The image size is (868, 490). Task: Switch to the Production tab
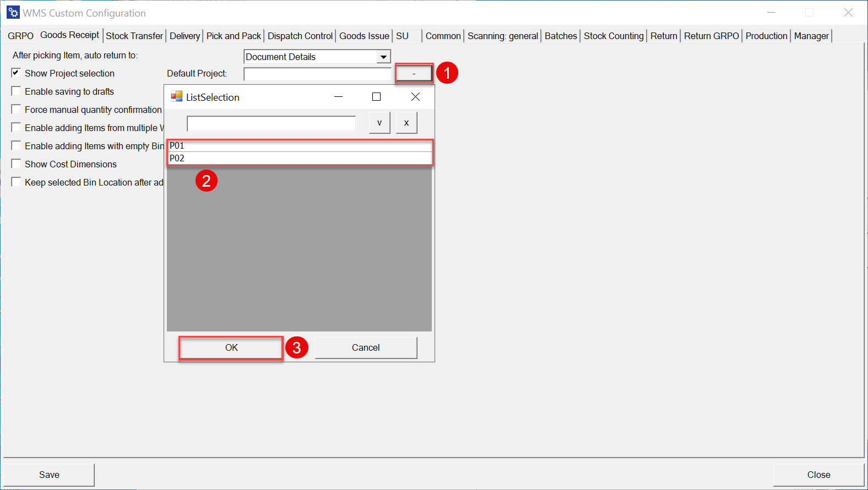pos(767,36)
